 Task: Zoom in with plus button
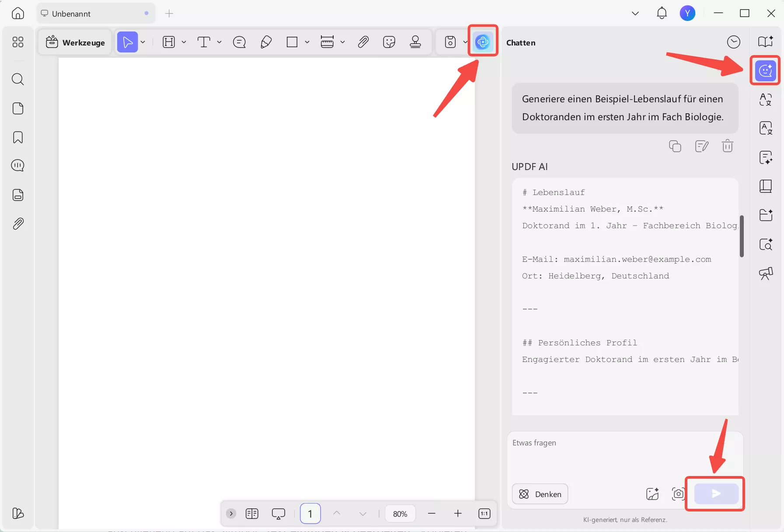458,514
